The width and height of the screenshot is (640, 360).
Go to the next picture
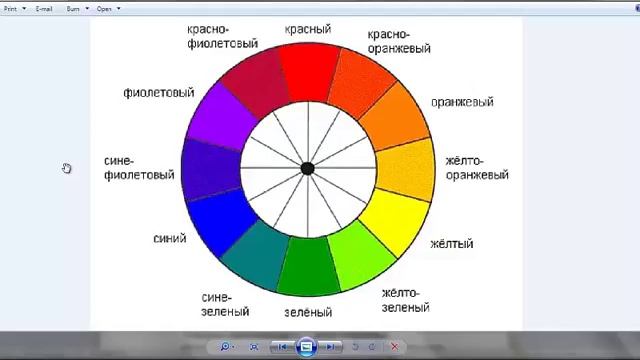tap(330, 347)
